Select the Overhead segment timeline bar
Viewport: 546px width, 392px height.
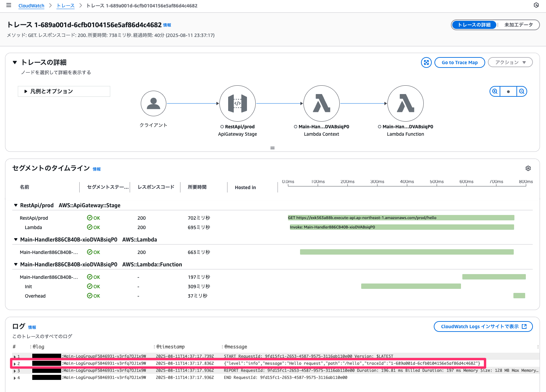[x=519, y=296]
